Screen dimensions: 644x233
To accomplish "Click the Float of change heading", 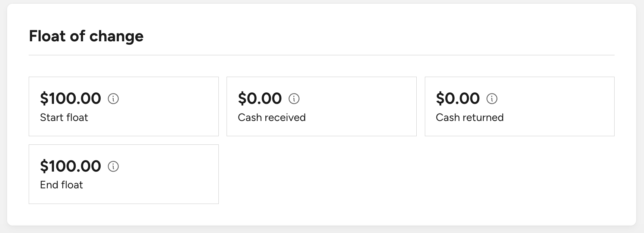I will point(86,36).
